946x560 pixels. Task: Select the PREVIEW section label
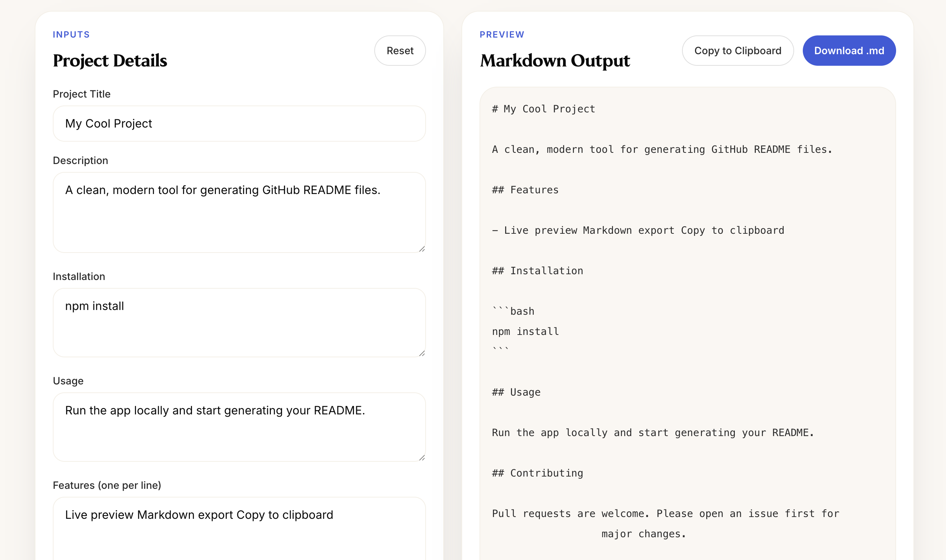(502, 34)
